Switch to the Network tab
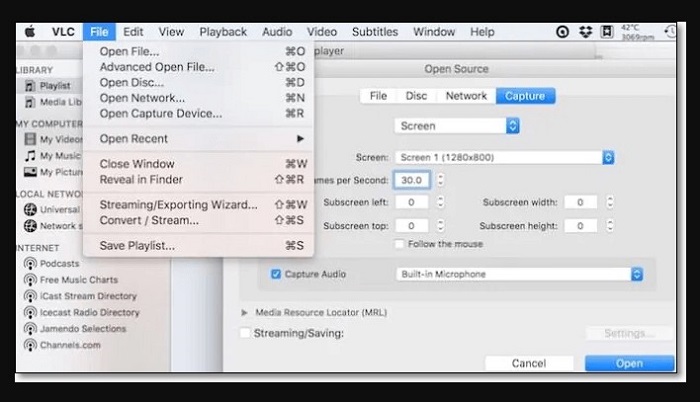Viewport: 700px width, 402px height. pos(466,96)
